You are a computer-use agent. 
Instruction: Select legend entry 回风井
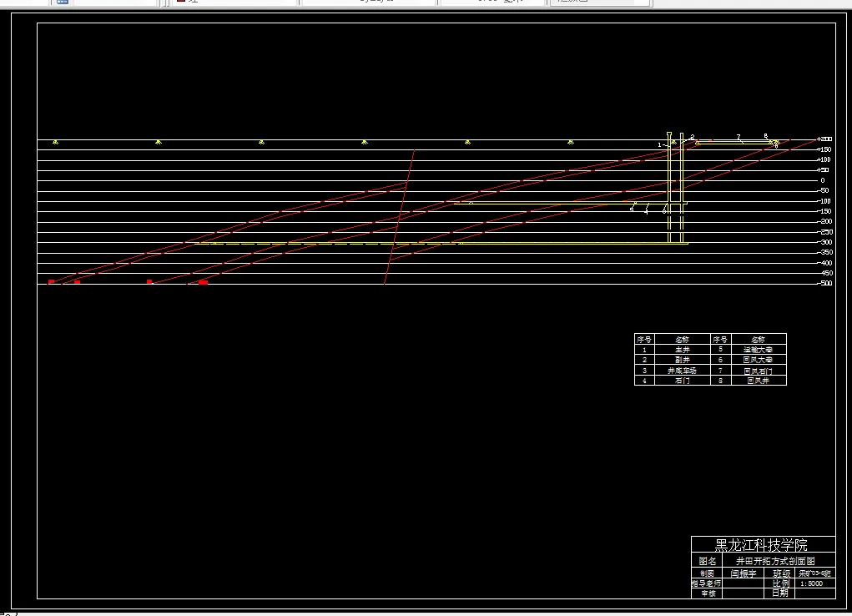click(x=758, y=381)
